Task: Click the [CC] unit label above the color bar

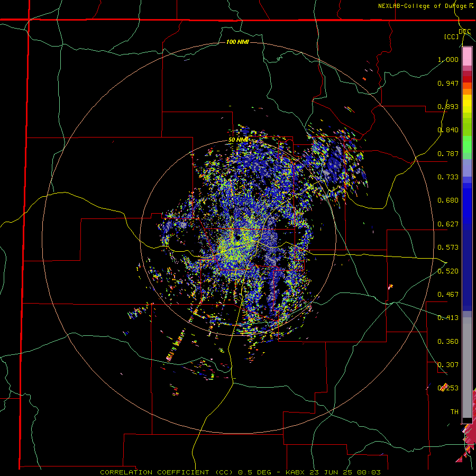Action: (452, 36)
